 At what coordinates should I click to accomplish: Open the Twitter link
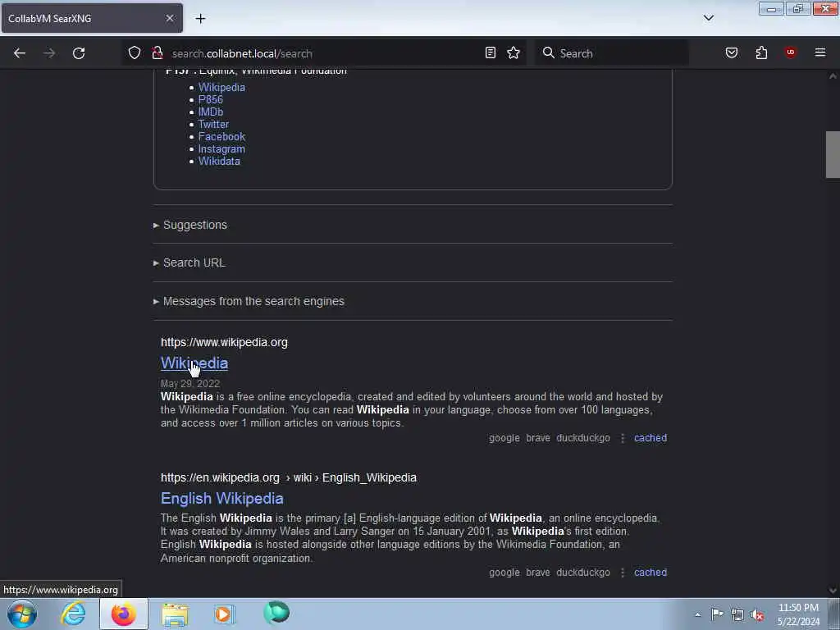(x=213, y=125)
